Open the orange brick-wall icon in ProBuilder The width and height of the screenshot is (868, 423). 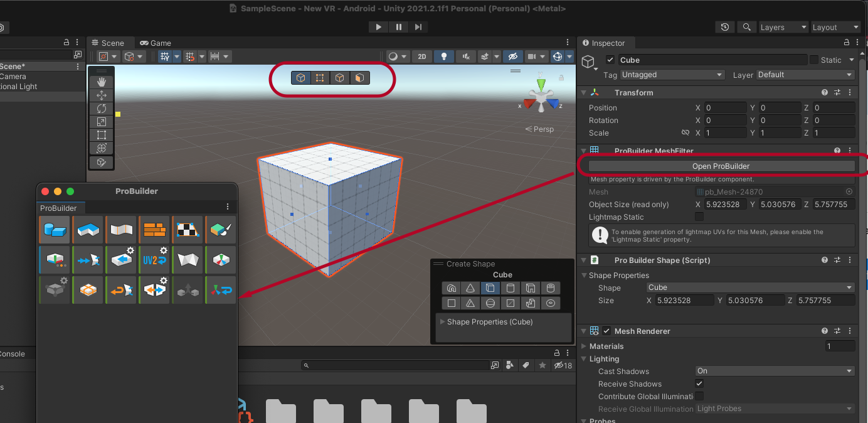(154, 229)
